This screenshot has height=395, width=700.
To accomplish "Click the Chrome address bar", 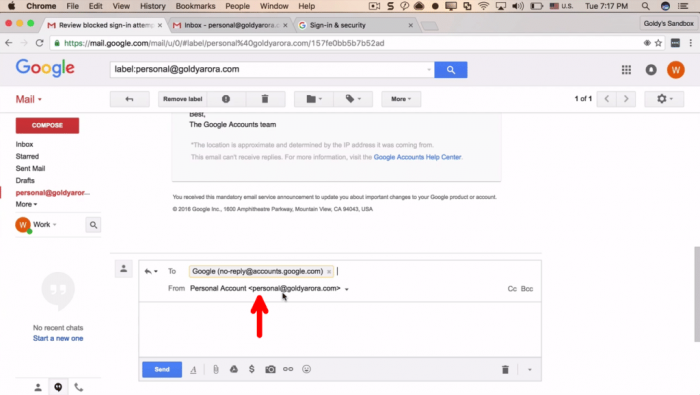I will coord(348,43).
